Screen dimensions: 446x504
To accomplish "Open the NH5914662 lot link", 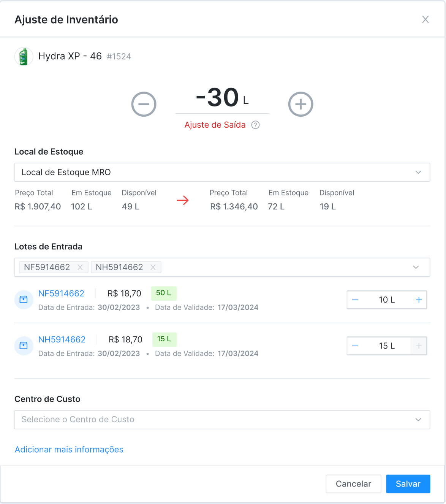I will (x=62, y=339).
